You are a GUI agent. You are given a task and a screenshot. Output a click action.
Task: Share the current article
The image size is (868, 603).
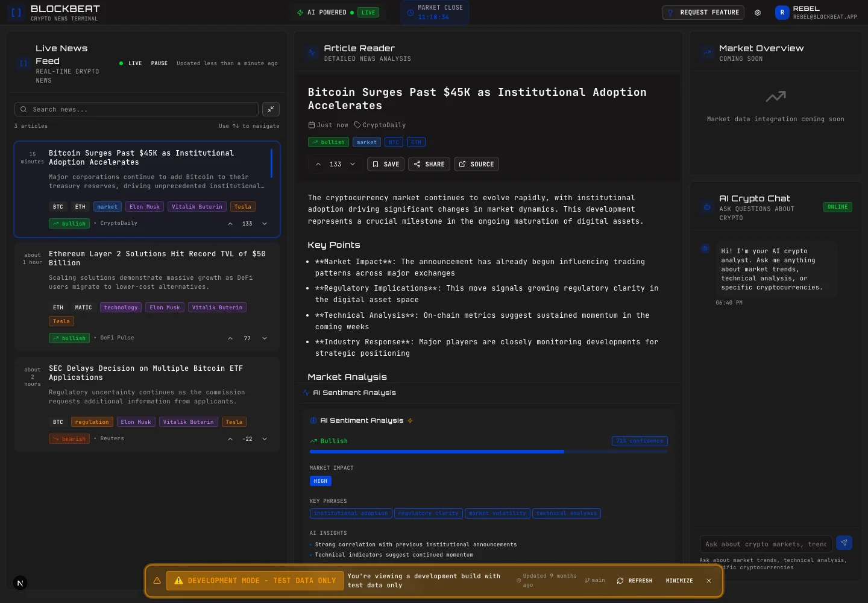(x=429, y=164)
